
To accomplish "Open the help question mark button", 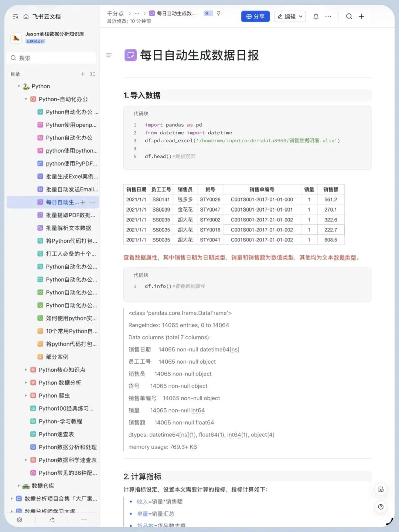I will (381, 507).
